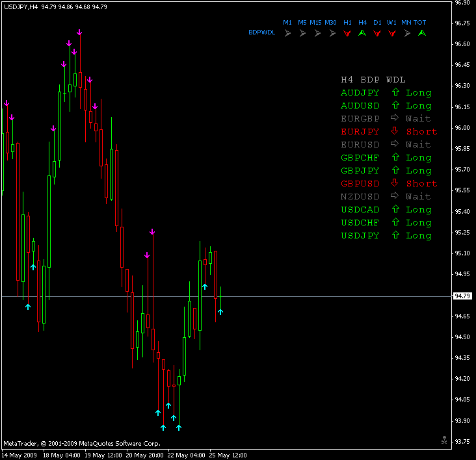Click the BDPWDL indicator label
Viewport: 476px width, 460px height.
pyautogui.click(x=261, y=32)
